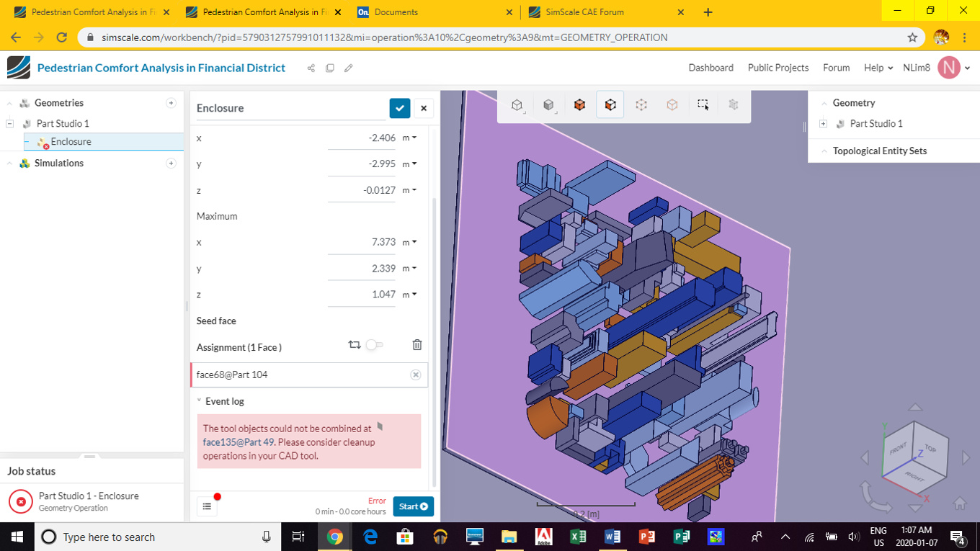This screenshot has height=551, width=980.
Task: Rotate the view cube left with left arrow
Action: point(865,457)
